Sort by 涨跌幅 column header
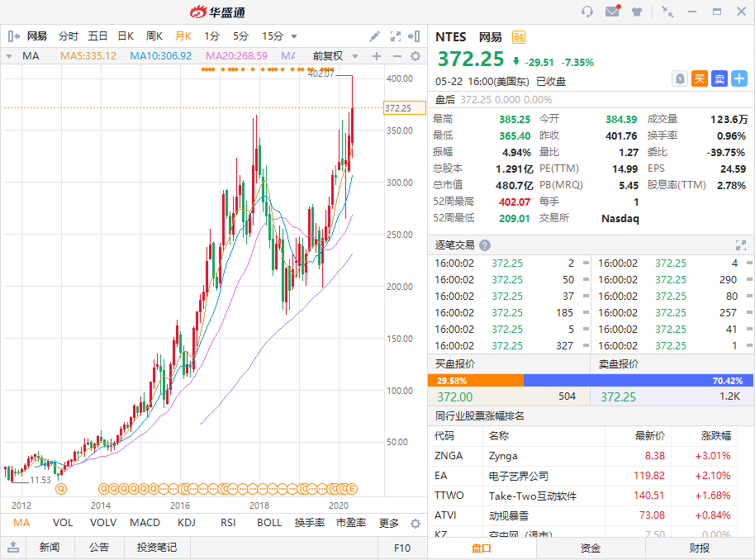The height and width of the screenshot is (560, 755). [x=715, y=436]
